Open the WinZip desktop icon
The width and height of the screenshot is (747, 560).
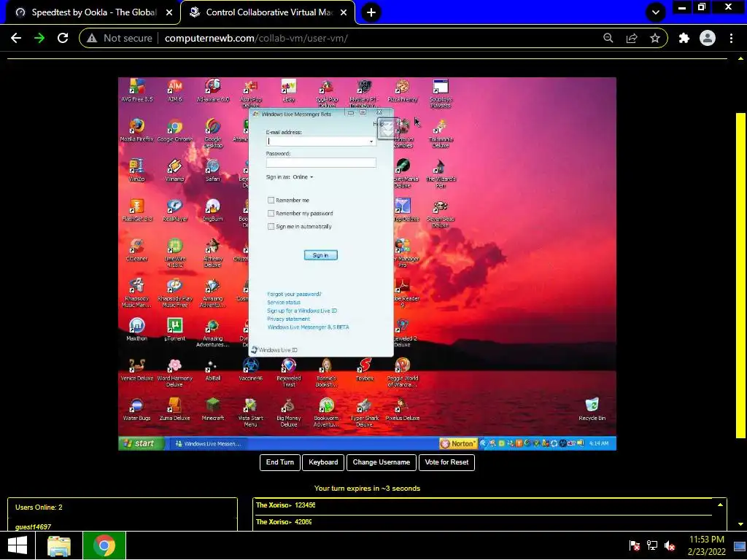[136, 170]
